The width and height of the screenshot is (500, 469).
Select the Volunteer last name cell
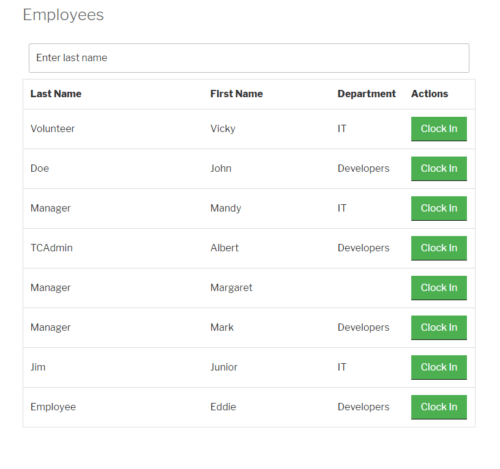pos(52,129)
